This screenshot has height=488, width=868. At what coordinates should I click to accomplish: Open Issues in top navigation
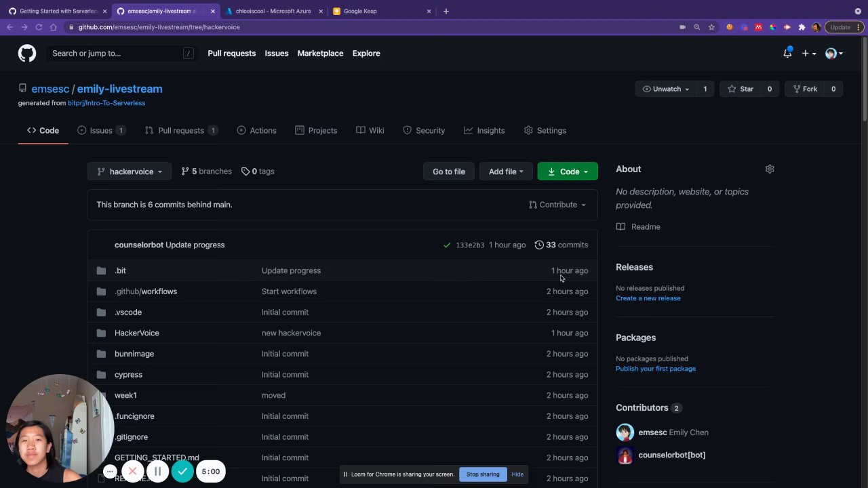(x=276, y=54)
